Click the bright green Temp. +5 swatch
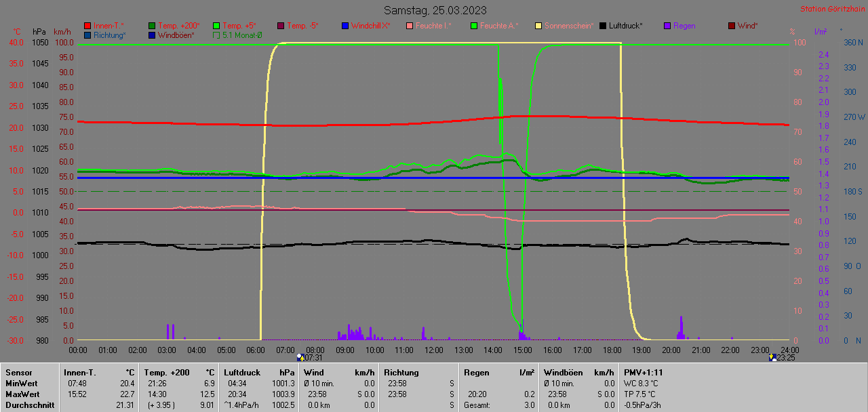The width and height of the screenshot is (868, 412). click(216, 26)
